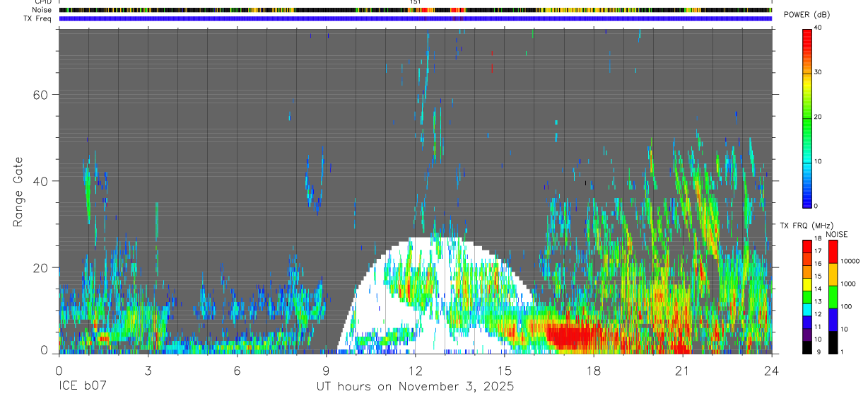Click the 40 label on the POWER colorbar

click(817, 28)
